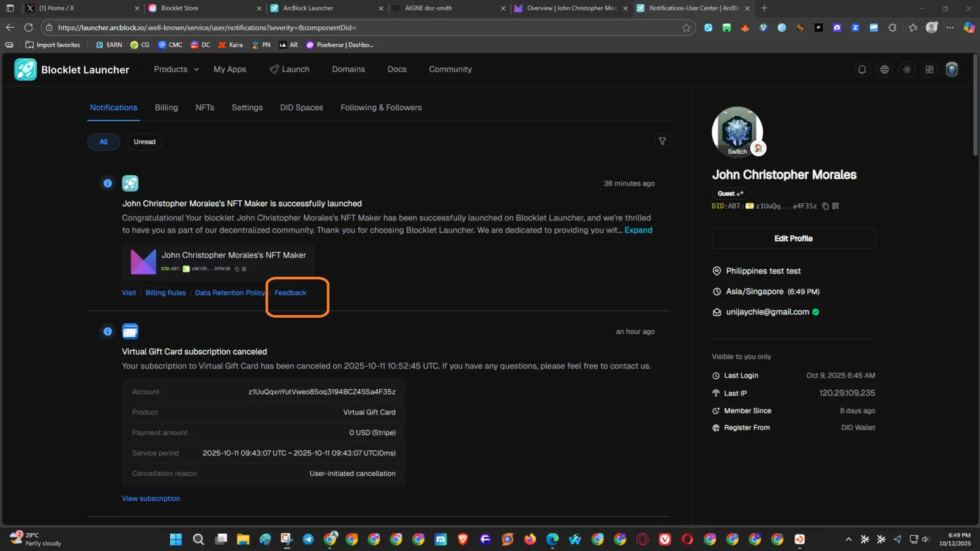Open the CMC bookmark

point(170,45)
